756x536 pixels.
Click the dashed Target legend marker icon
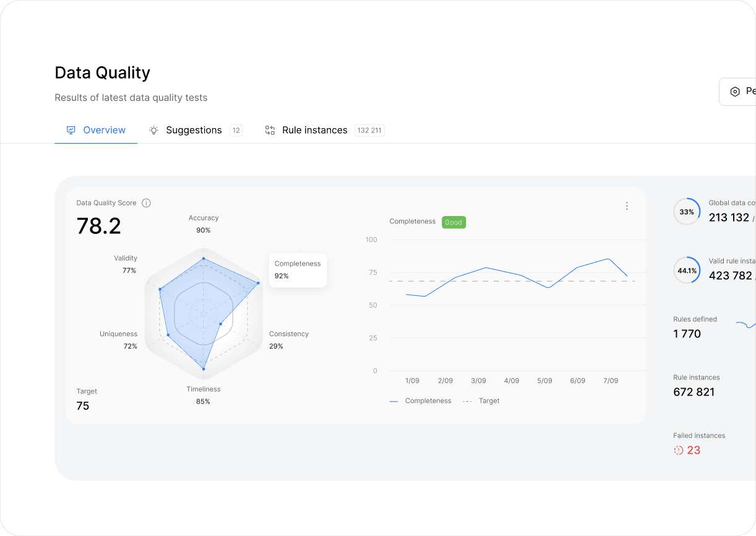pyautogui.click(x=468, y=401)
